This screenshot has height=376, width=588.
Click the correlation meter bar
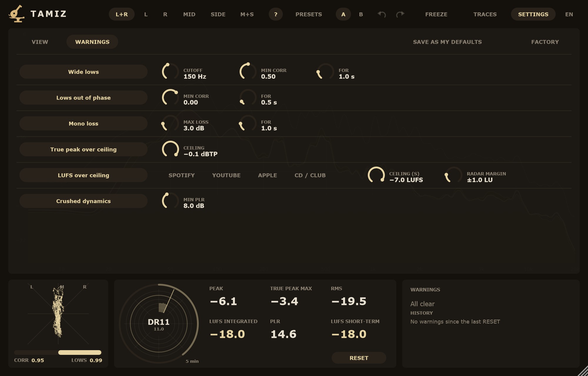58,352
